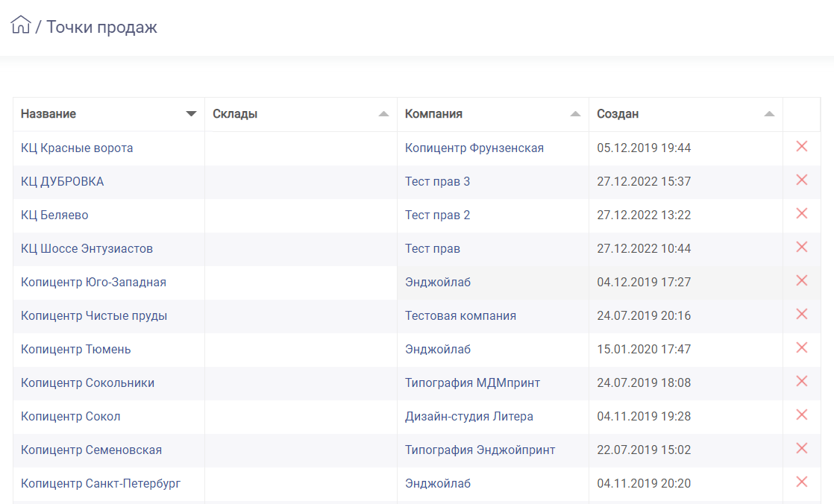Sort by Склады column arrow

tap(383, 114)
